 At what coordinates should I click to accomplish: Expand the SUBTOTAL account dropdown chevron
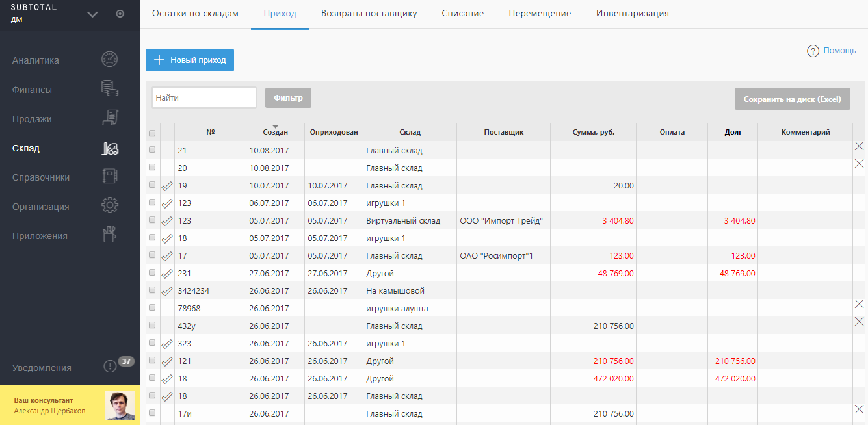point(92,14)
